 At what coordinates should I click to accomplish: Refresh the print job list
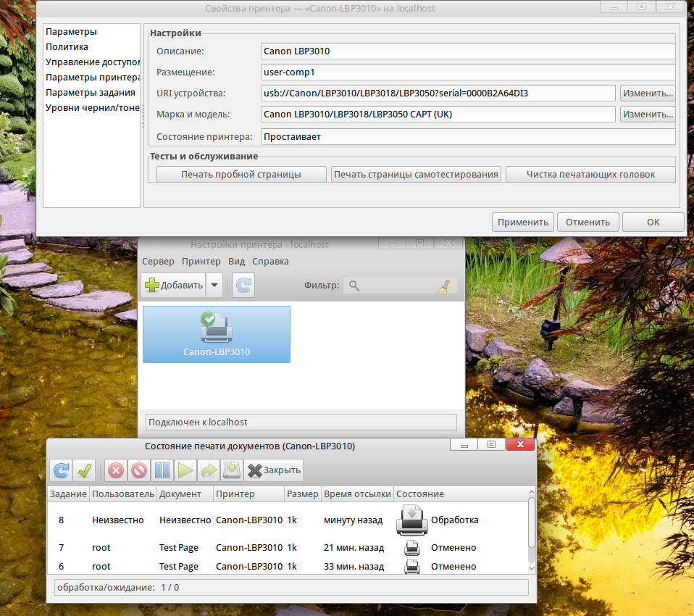click(62, 470)
